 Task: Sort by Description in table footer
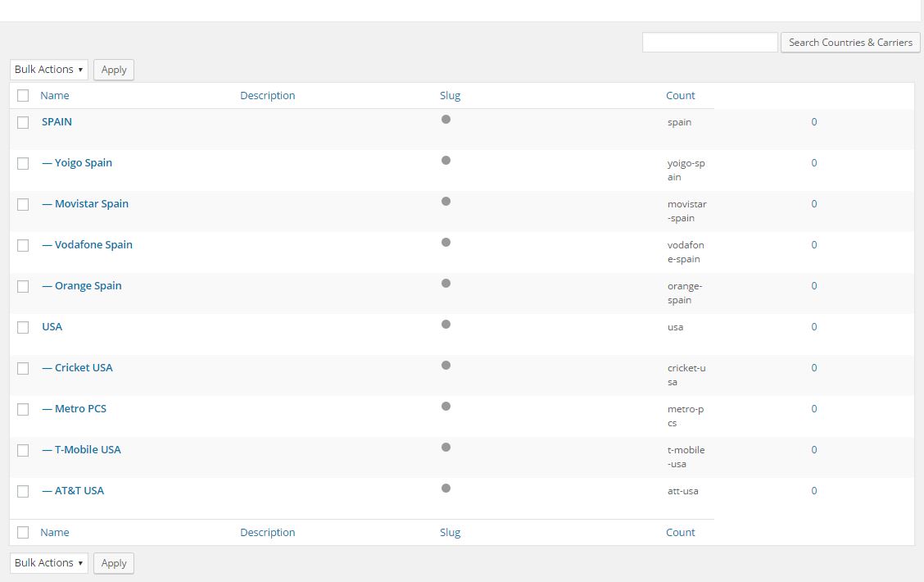[268, 533]
